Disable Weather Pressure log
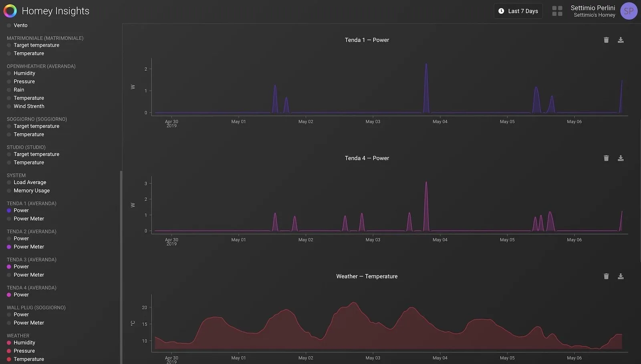Screen dimensions: 641x364 (x=21, y=351)
